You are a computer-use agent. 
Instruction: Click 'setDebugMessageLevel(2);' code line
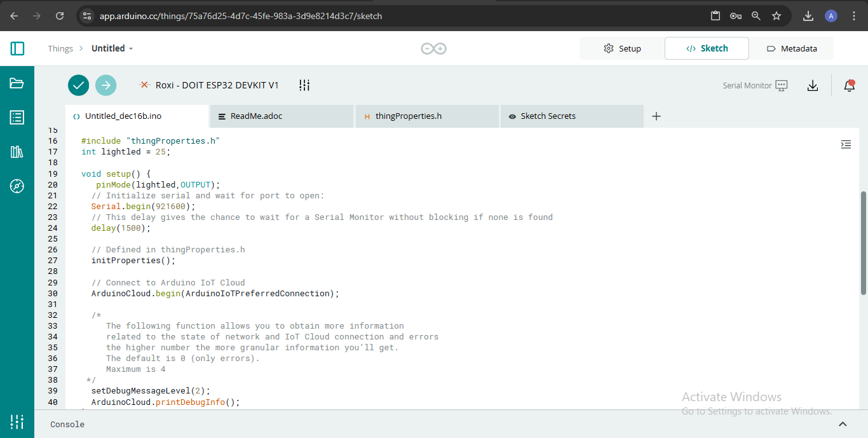(x=151, y=391)
